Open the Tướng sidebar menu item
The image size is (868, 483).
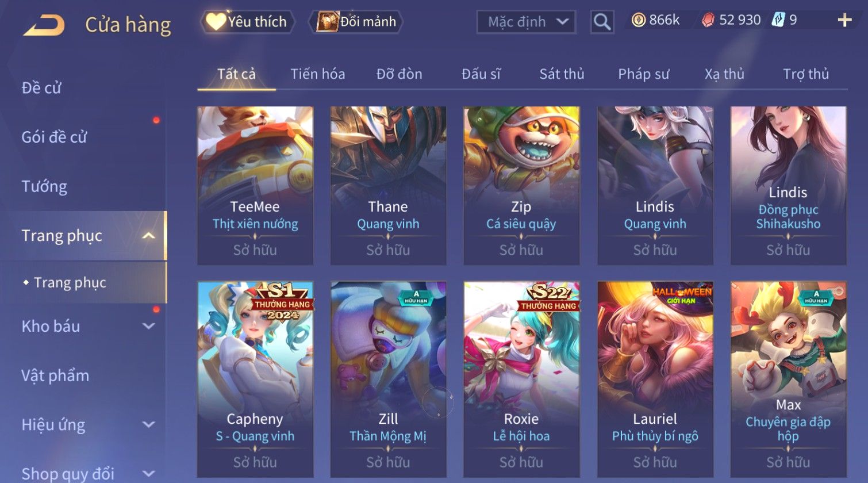click(x=44, y=186)
